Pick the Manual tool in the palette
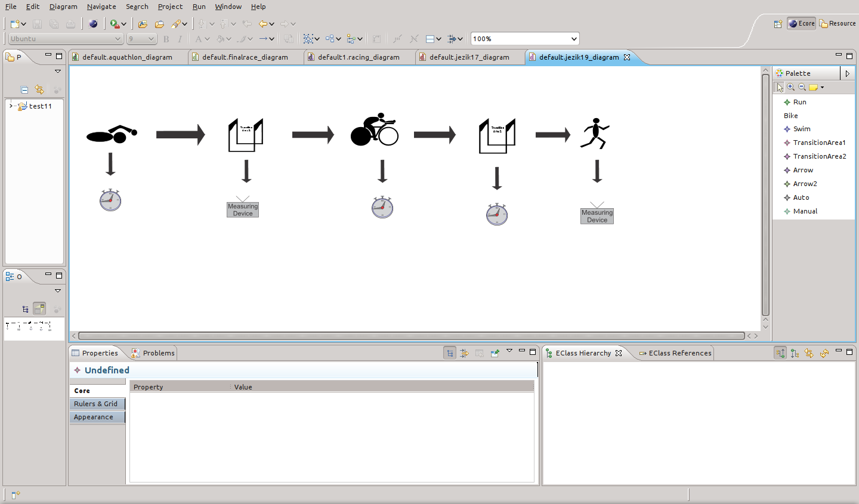Screen dimensions: 859x504 tap(801, 211)
